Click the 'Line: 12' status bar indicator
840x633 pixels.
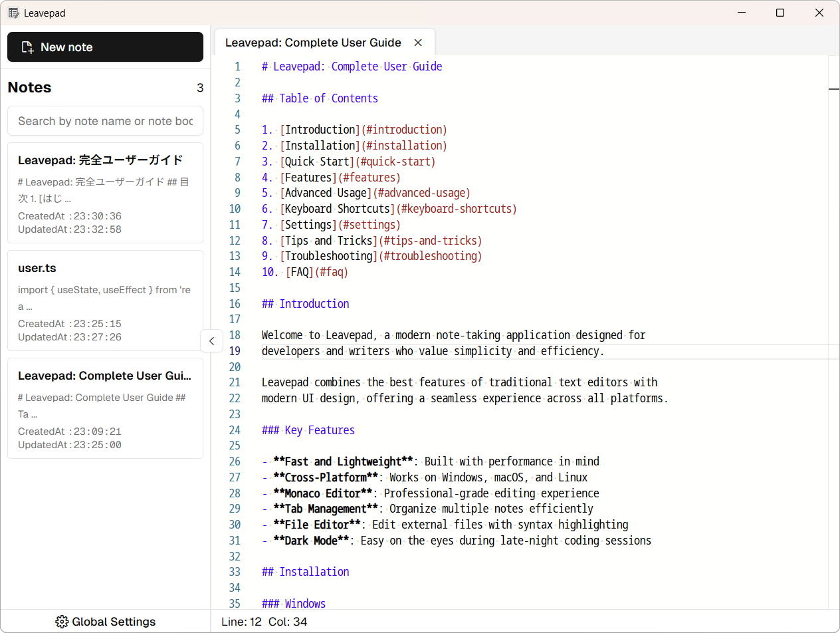pyautogui.click(x=242, y=622)
